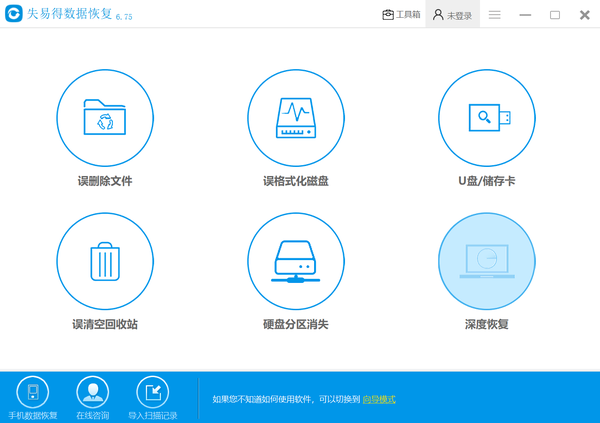
Task: Start 深度恢复 deep recovery icon
Action: pyautogui.click(x=487, y=261)
